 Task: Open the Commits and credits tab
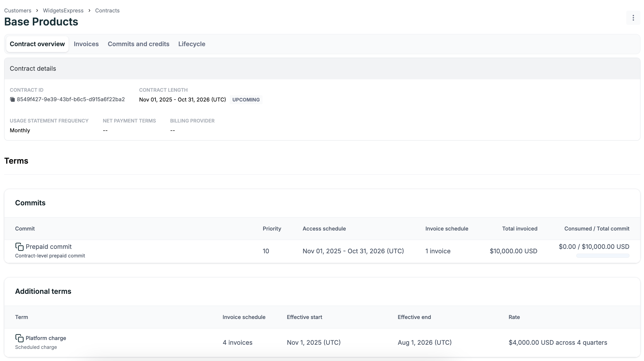tap(138, 44)
